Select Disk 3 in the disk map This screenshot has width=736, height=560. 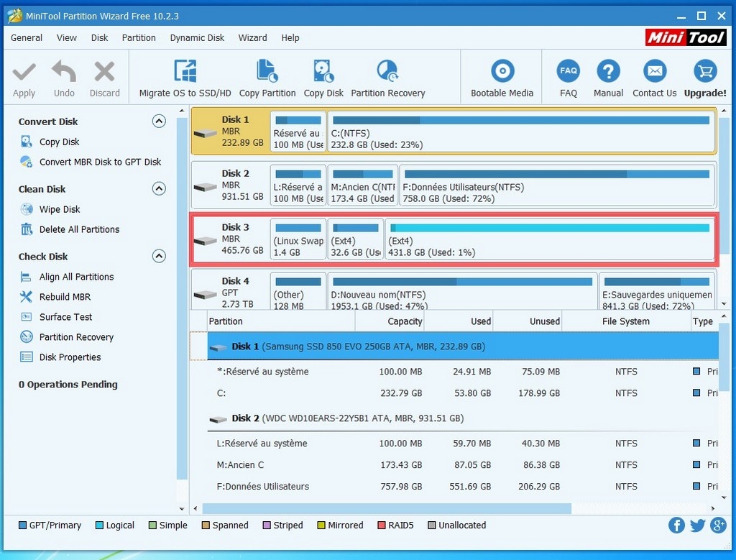coord(230,239)
